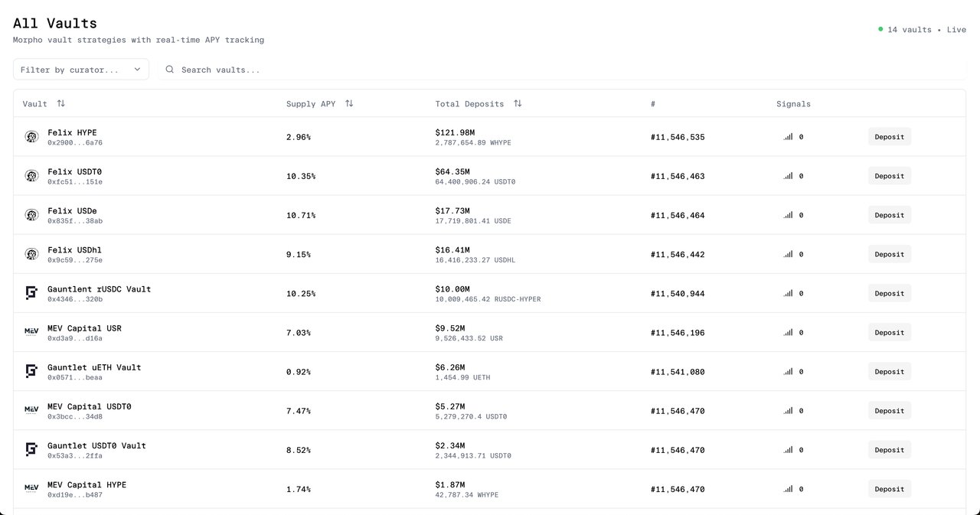This screenshot has height=515, width=980.
Task: Select the MEV Capital USR vault name
Action: (x=84, y=328)
